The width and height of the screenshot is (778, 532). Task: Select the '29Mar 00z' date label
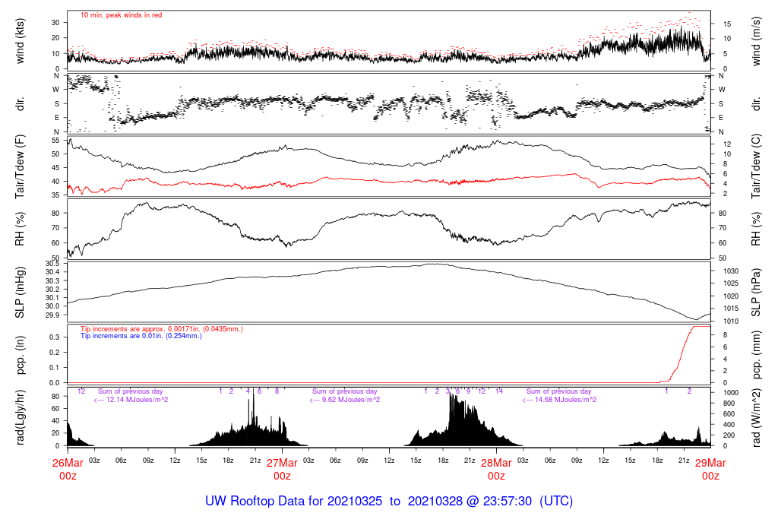tap(710, 470)
